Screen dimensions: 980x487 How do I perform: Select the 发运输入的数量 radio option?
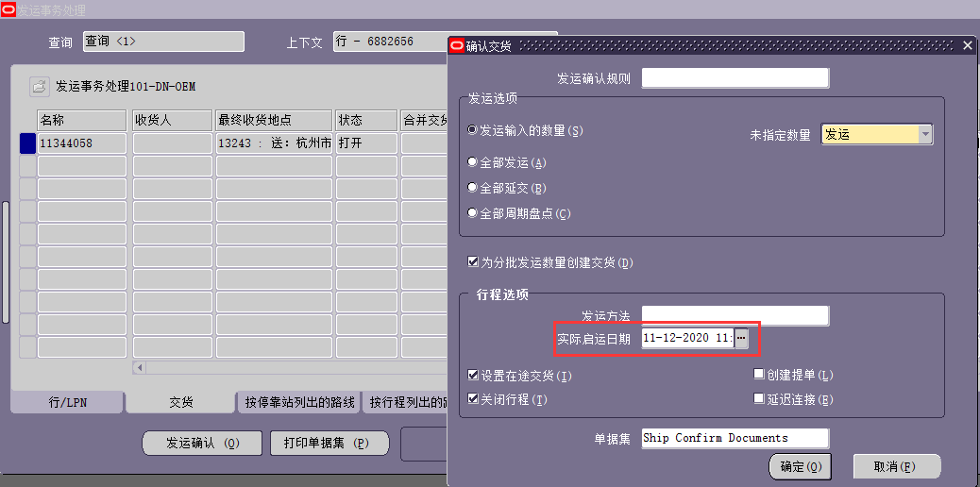(473, 130)
